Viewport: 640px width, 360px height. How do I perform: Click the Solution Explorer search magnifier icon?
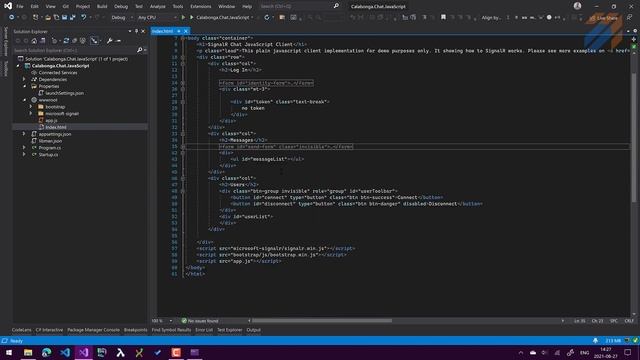pyautogui.click(x=140, y=50)
